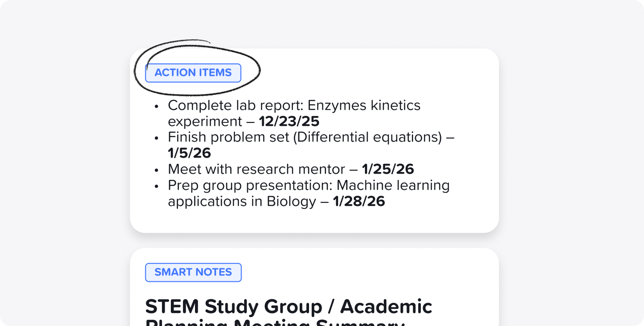The image size is (644, 326).
Task: Click the bullet beside the lab report task
Action: coord(157,106)
